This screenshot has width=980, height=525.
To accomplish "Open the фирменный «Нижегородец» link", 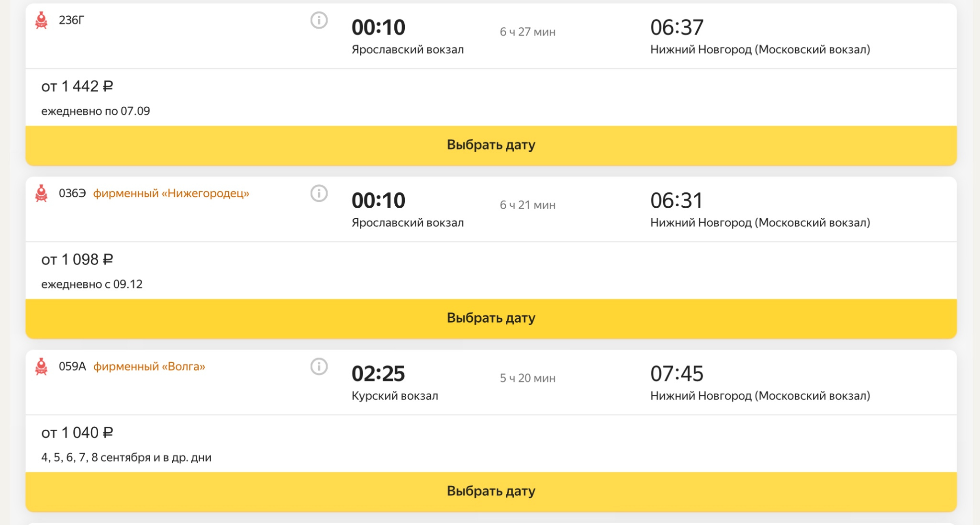I will (171, 194).
